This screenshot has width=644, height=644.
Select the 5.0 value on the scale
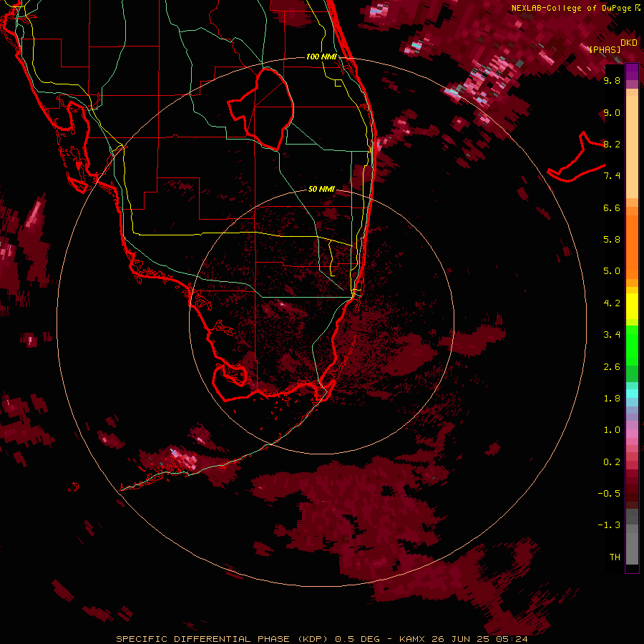tap(612, 271)
